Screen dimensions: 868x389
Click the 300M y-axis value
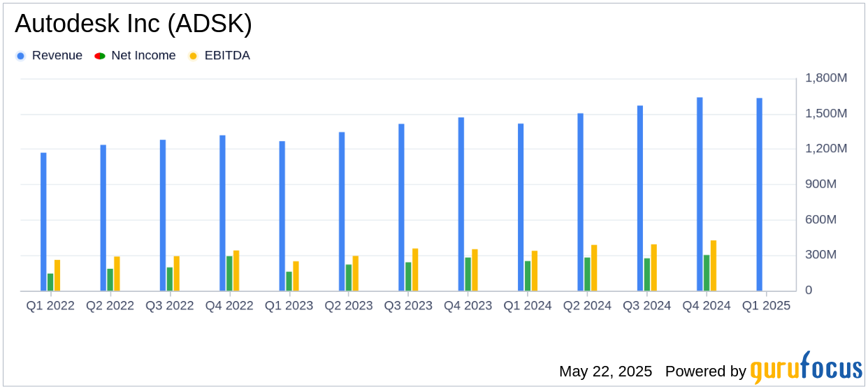coord(821,255)
